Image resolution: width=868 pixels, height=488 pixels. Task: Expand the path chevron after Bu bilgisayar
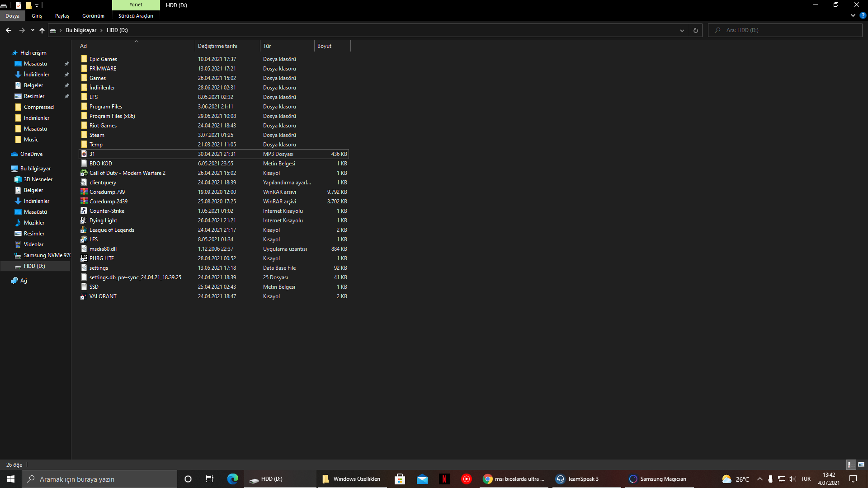tap(101, 30)
